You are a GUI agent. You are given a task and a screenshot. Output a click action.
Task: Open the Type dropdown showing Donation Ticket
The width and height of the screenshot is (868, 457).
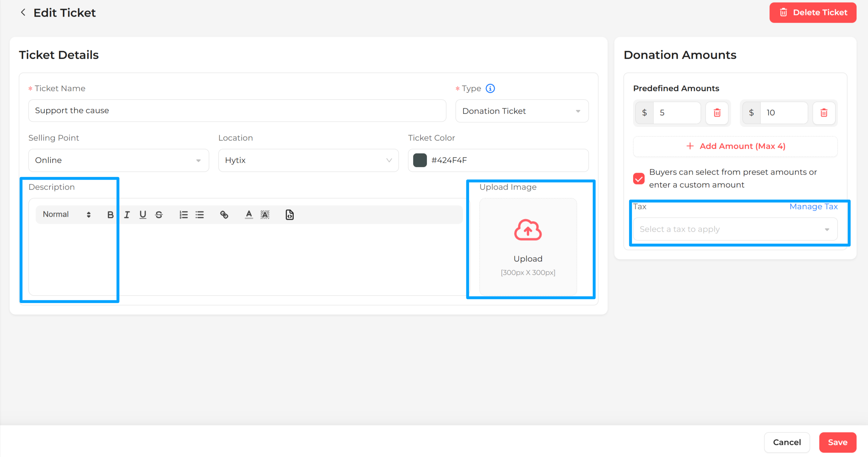[522, 111]
